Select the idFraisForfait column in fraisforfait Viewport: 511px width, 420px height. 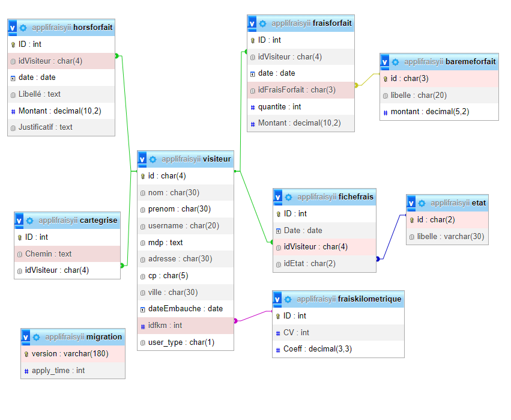[x=297, y=90]
